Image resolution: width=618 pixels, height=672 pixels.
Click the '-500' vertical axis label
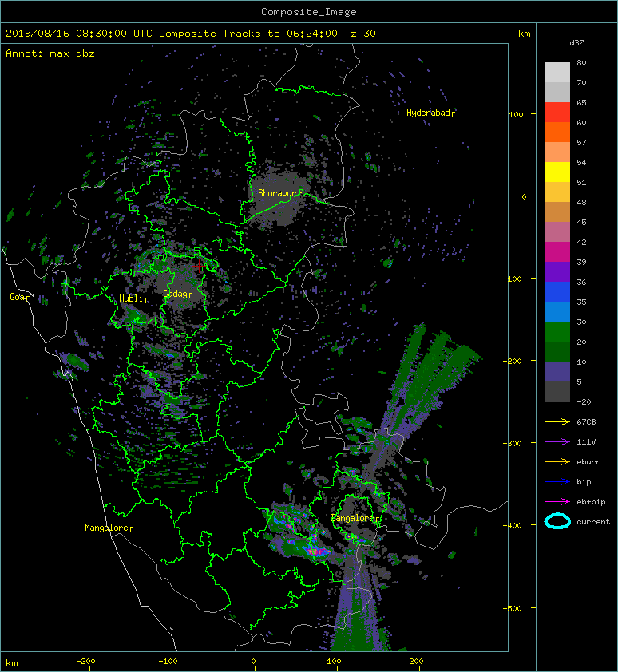click(x=512, y=609)
